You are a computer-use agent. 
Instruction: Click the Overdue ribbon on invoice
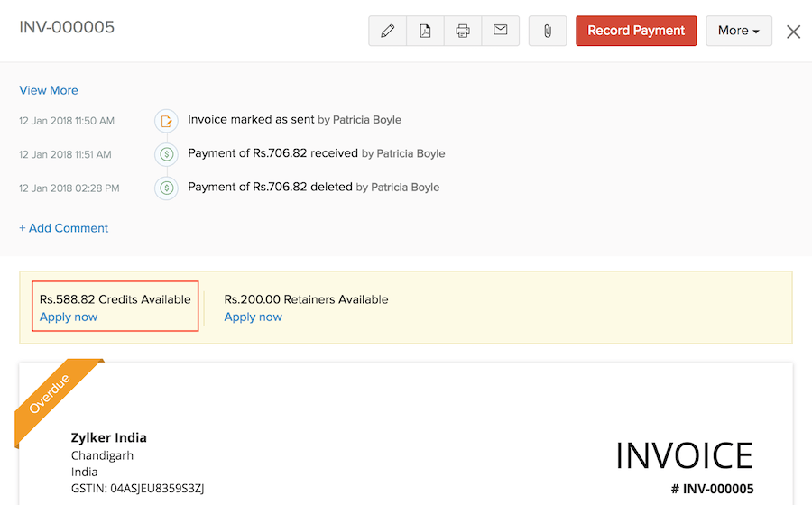point(52,395)
